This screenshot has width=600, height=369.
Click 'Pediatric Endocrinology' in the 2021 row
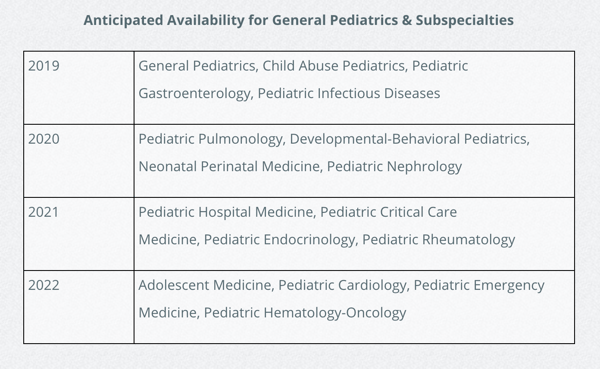tap(279, 240)
